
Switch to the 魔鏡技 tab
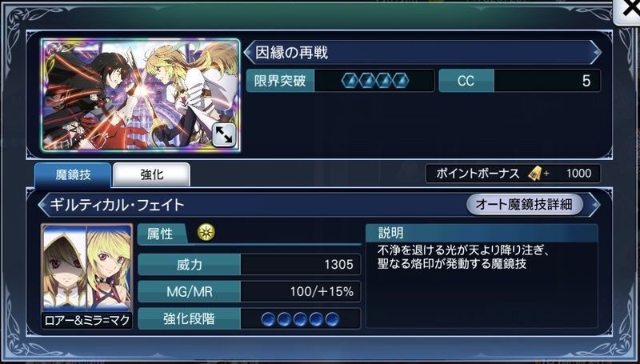[x=73, y=174]
